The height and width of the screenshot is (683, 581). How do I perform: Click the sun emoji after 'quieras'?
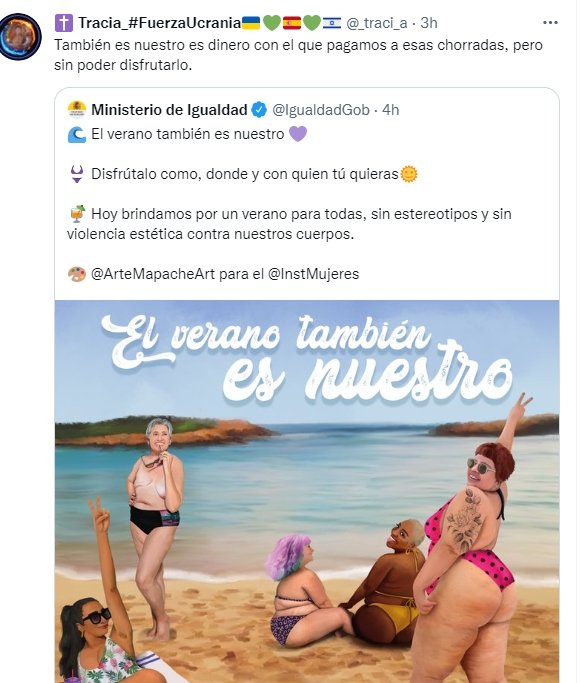pos(409,174)
